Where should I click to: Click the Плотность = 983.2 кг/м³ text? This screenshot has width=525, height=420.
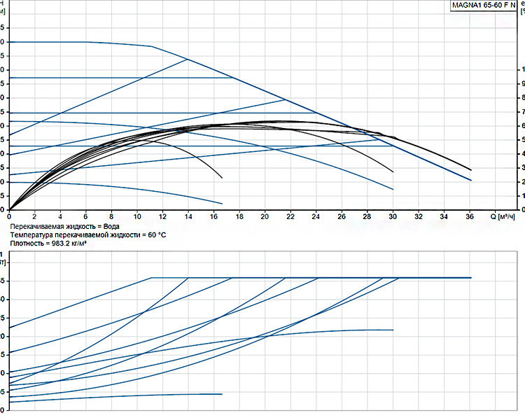48,244
